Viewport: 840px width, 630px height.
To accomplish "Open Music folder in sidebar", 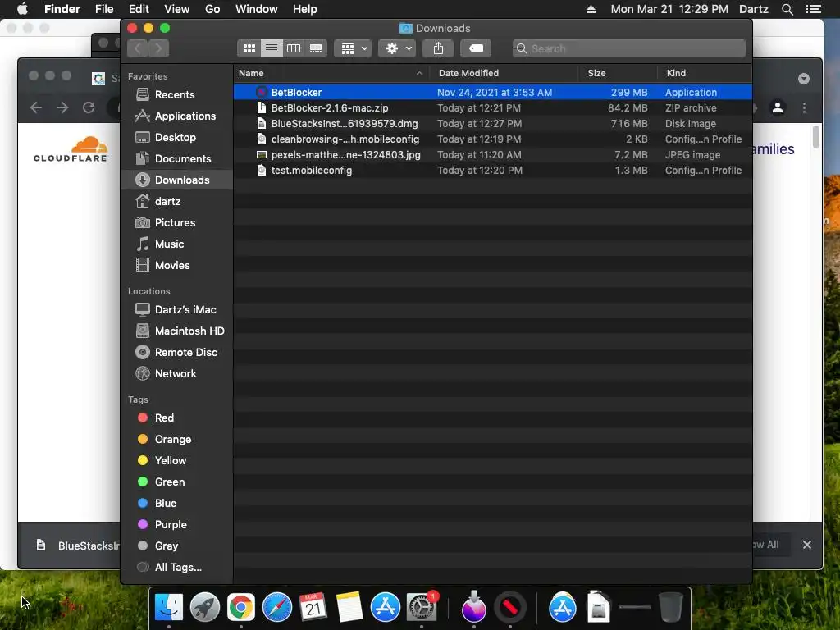I will click(177, 244).
